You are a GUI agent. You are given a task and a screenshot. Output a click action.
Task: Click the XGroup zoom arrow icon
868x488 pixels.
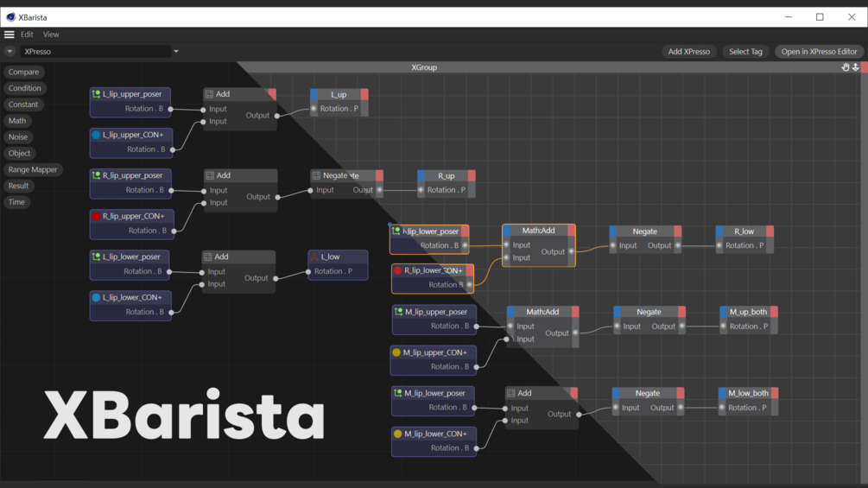click(x=855, y=67)
